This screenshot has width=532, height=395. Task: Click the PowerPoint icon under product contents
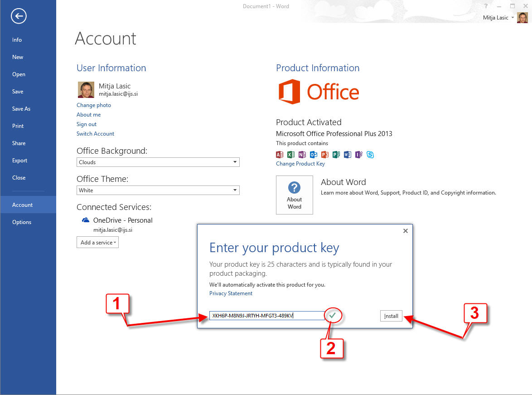(x=325, y=155)
